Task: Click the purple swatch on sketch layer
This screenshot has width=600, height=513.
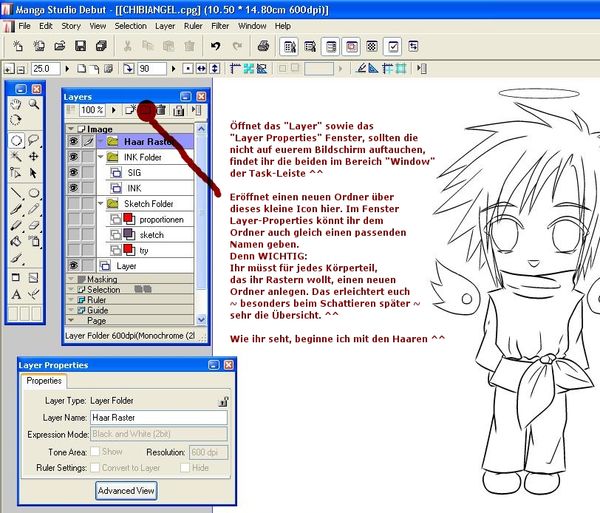Action: (x=129, y=235)
